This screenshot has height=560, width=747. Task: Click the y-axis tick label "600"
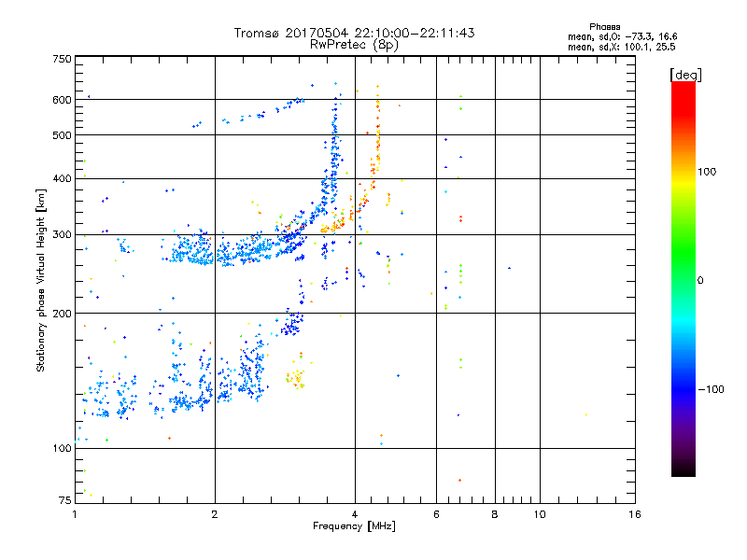click(x=62, y=100)
